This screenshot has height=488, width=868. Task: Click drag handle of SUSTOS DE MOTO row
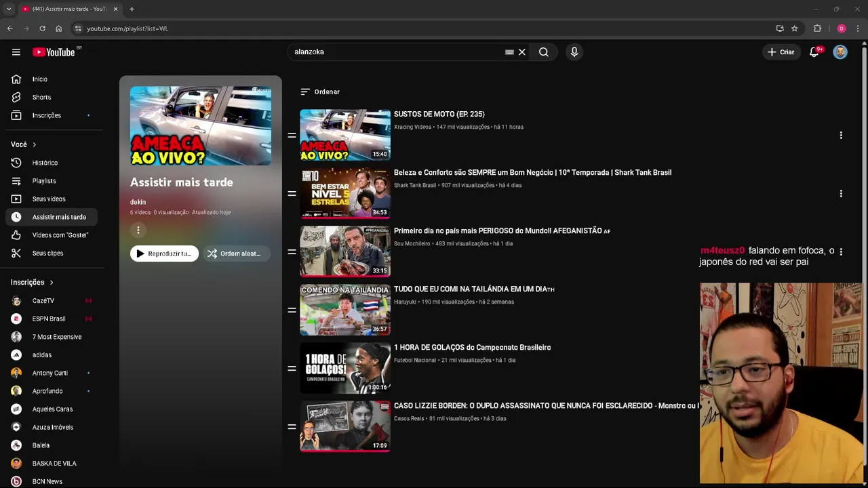[292, 136]
